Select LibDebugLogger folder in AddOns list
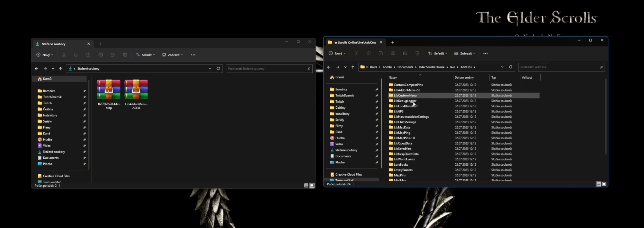The image size is (644, 228). (405, 101)
